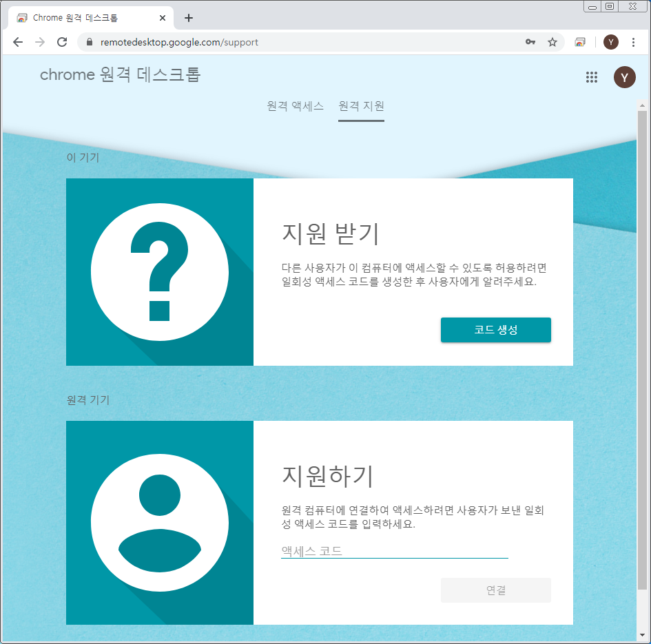Click the browser forward arrow
651x644 pixels.
tap(40, 42)
